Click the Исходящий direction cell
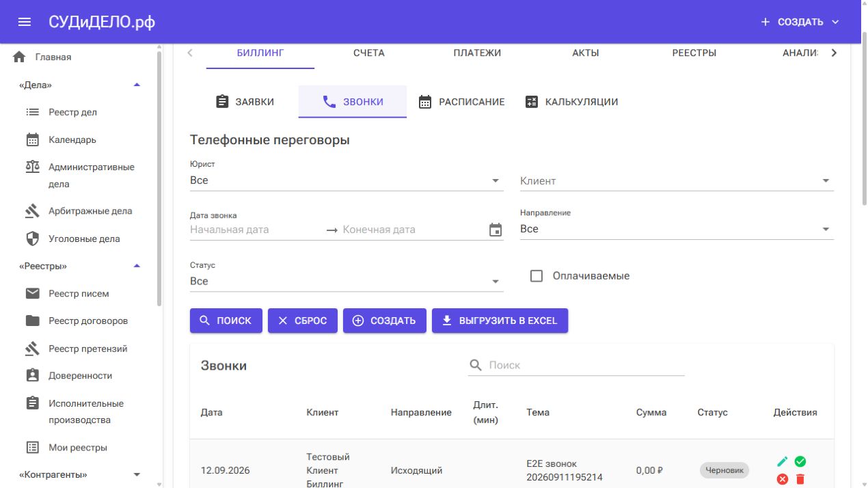 (x=416, y=470)
